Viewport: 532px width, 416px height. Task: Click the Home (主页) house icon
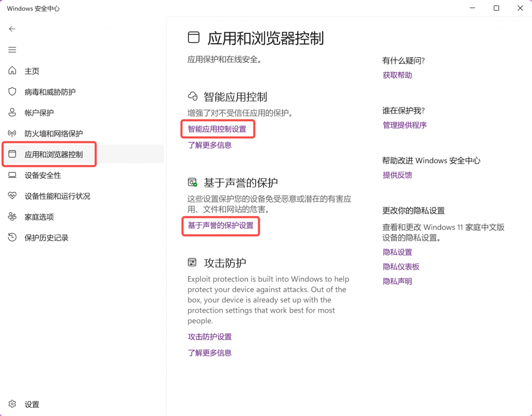point(12,71)
